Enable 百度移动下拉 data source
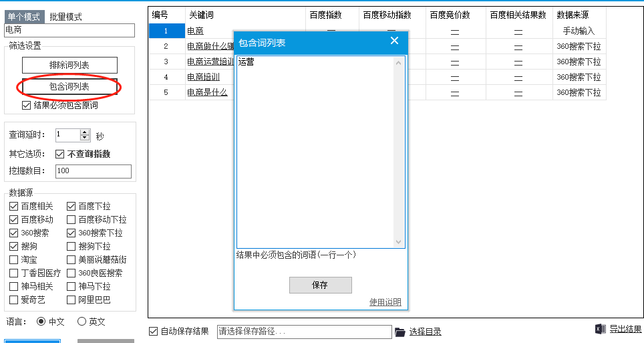 71,219
